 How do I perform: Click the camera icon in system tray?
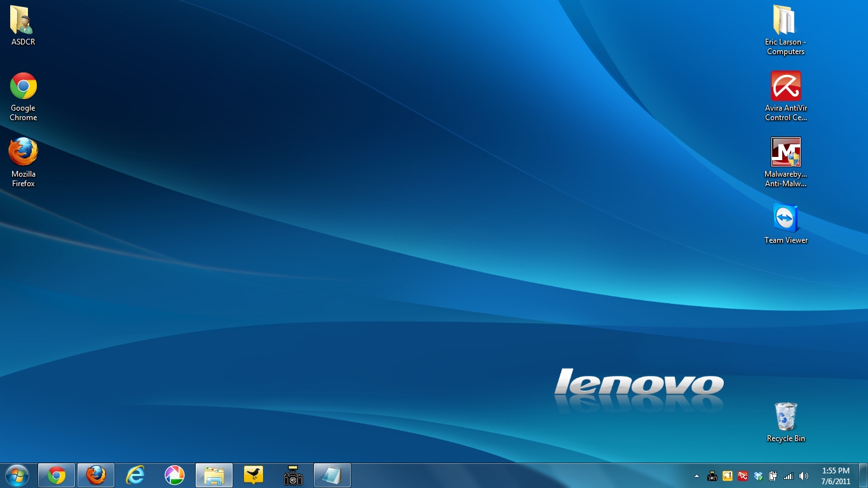(x=712, y=476)
